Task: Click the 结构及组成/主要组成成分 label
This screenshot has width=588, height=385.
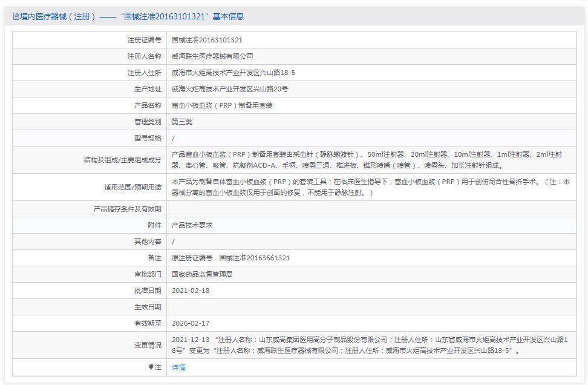Action: coord(123,160)
